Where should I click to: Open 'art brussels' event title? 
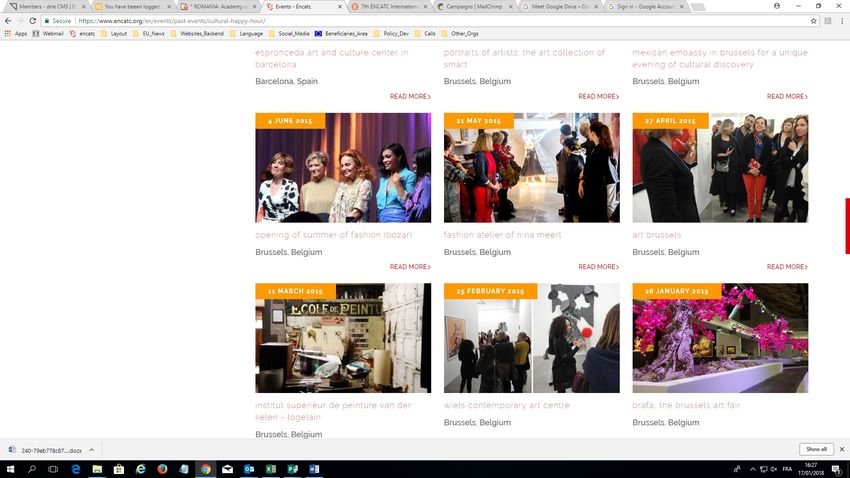click(656, 235)
